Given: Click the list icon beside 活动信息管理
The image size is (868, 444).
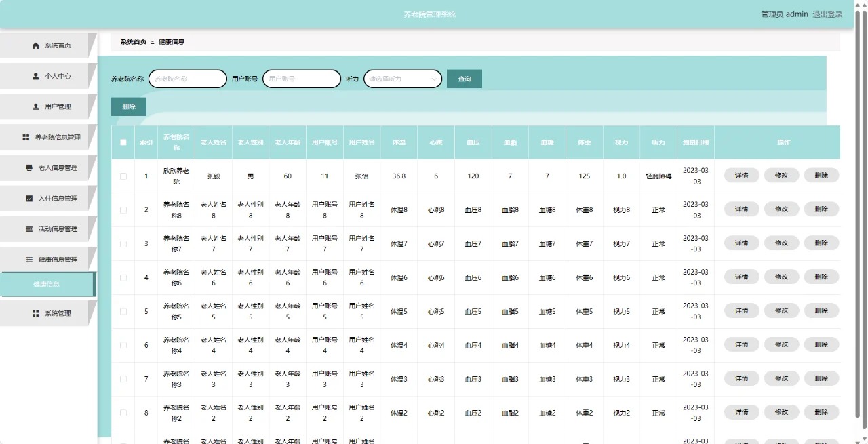Looking at the screenshot, I should (x=29, y=229).
